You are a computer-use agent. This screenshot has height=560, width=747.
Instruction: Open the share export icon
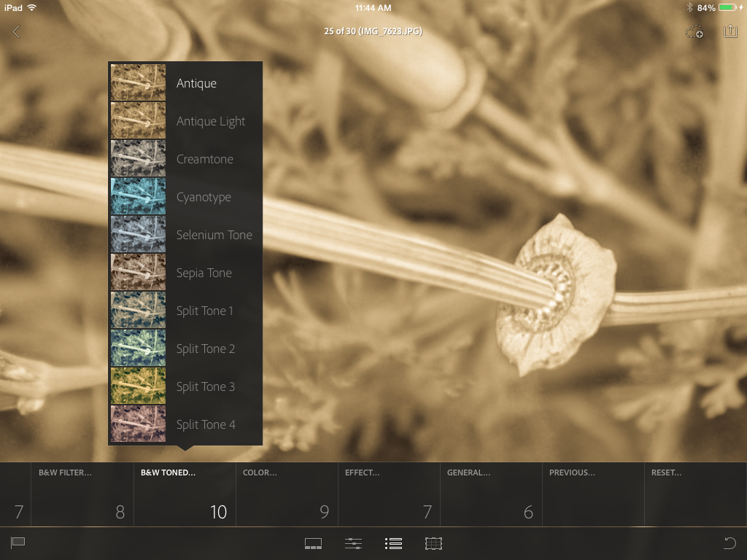tap(730, 31)
